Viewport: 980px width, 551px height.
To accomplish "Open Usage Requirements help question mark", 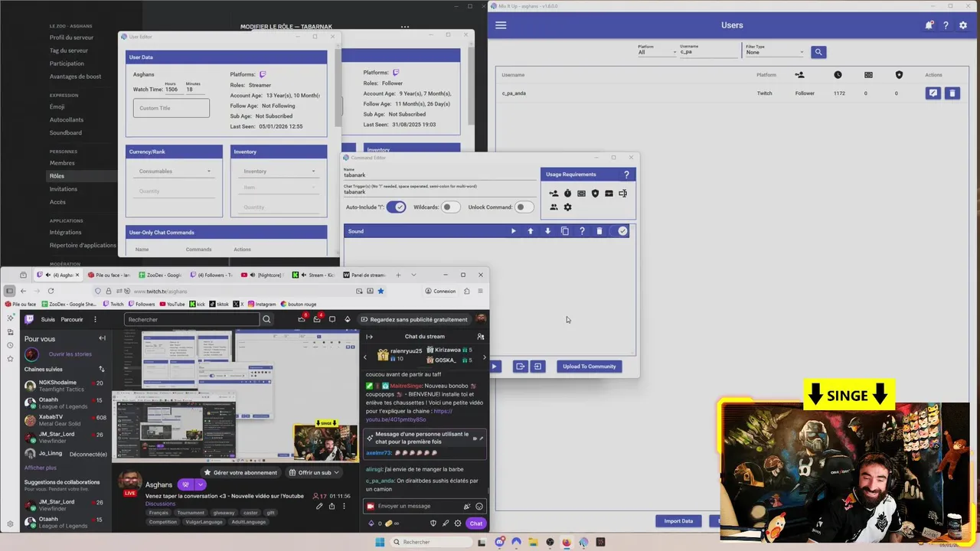I will pos(626,174).
